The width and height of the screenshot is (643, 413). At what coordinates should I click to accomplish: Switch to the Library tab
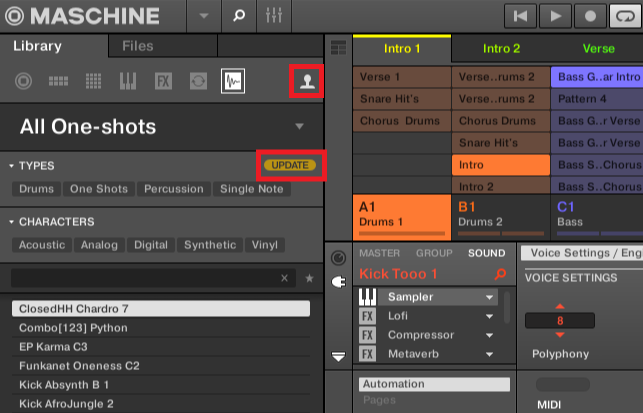37,46
